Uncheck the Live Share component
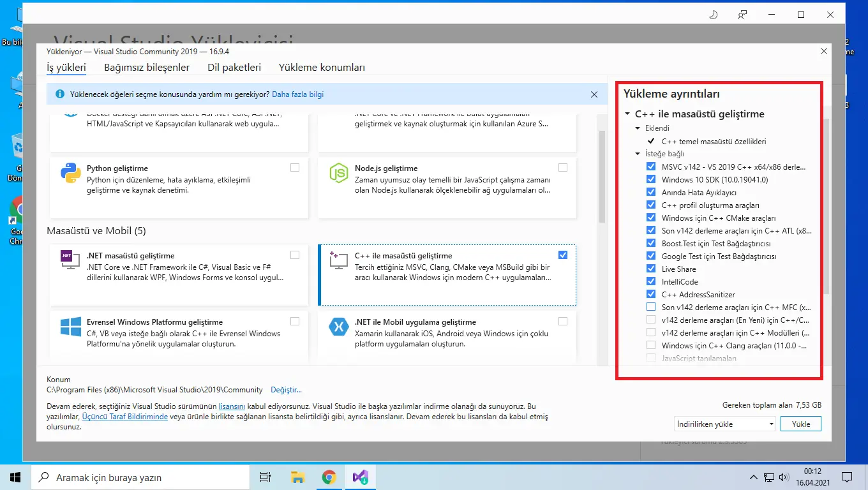Image resolution: width=868 pixels, height=490 pixels. coord(651,269)
